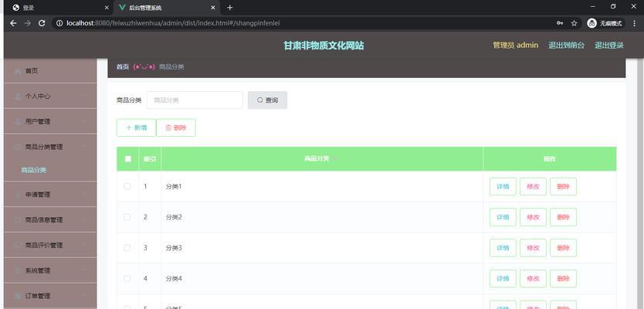
Task: Click the site title 甘肃非物质文化网站
Action: click(324, 46)
